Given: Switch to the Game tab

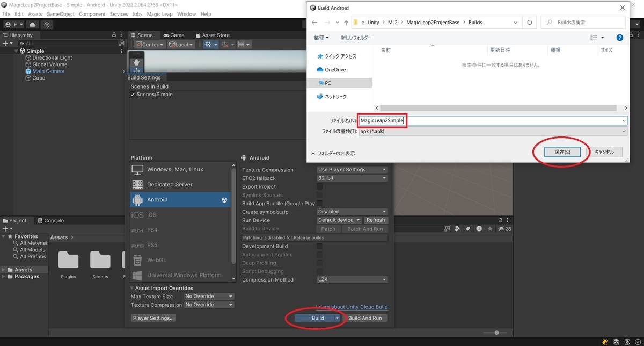Looking at the screenshot, I should pyautogui.click(x=174, y=35).
